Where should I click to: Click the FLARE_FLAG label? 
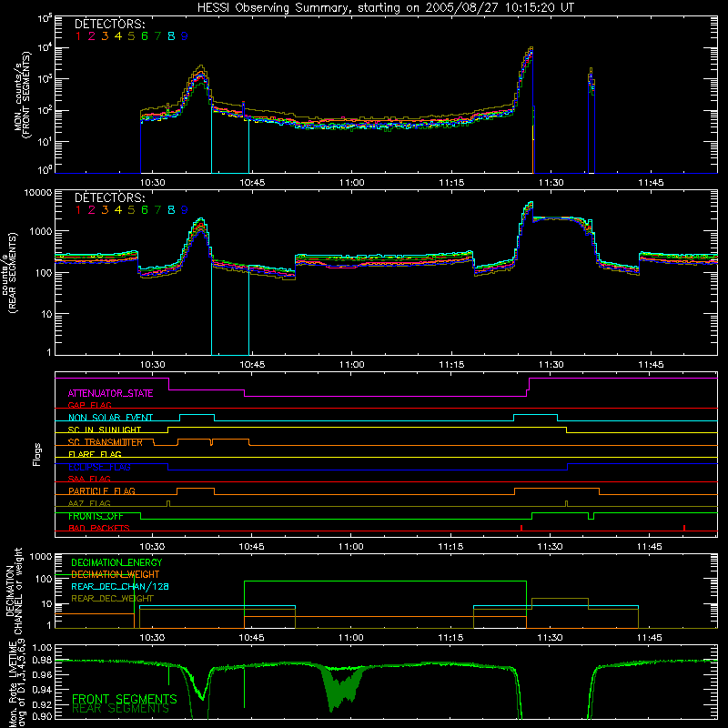tap(95, 454)
